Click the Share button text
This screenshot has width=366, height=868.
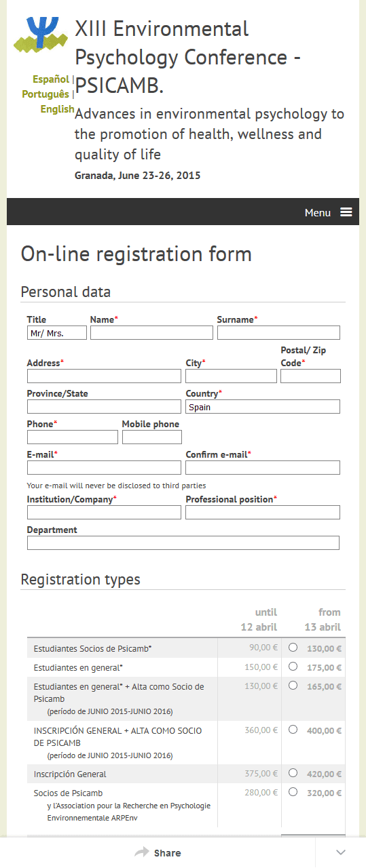pyautogui.click(x=168, y=853)
